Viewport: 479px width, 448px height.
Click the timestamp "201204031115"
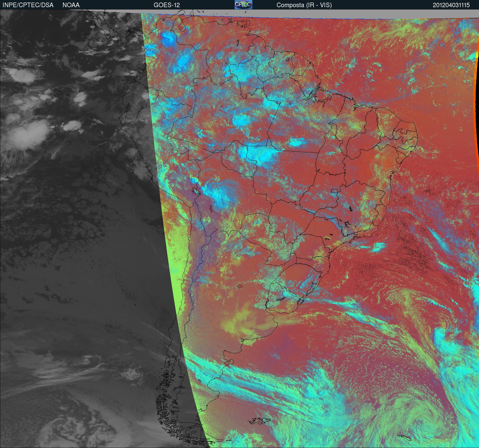[451, 5]
